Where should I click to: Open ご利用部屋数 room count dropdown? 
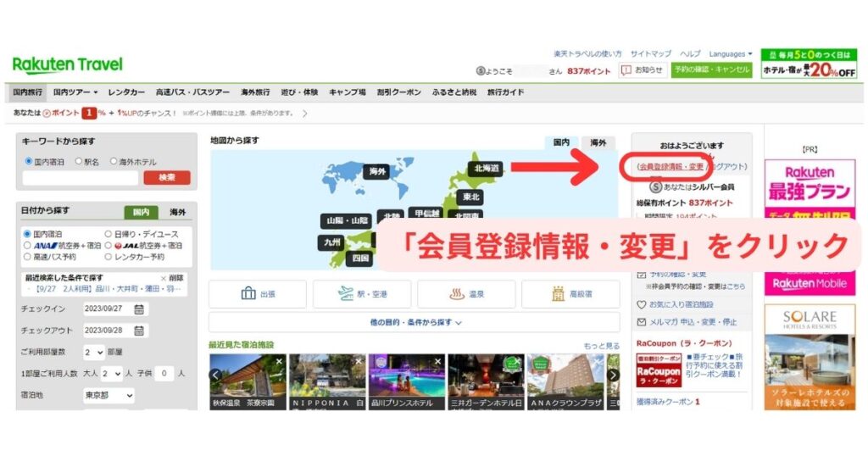[x=93, y=352]
